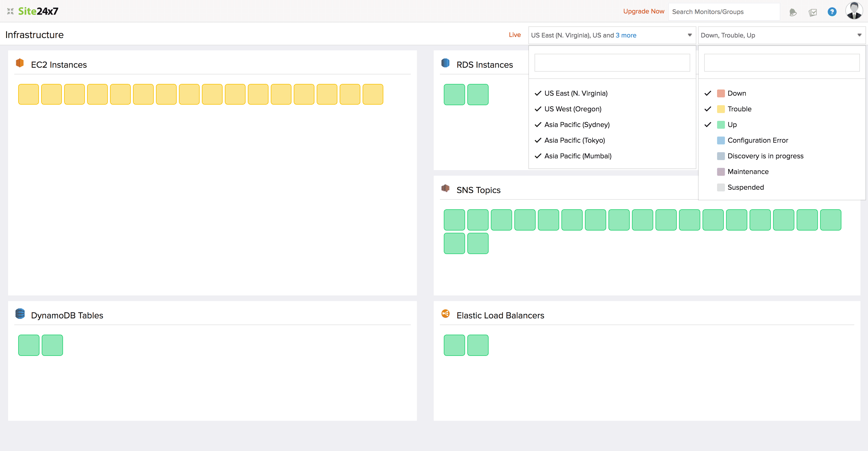Select the Suspended status option
Viewport: 868px width, 451px height.
point(781,187)
